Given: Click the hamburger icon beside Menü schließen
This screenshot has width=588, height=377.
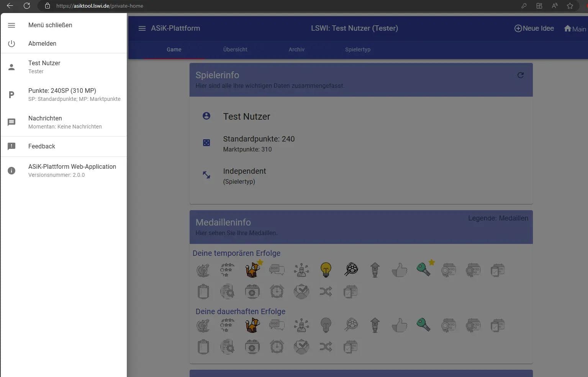Looking at the screenshot, I should click(11, 25).
